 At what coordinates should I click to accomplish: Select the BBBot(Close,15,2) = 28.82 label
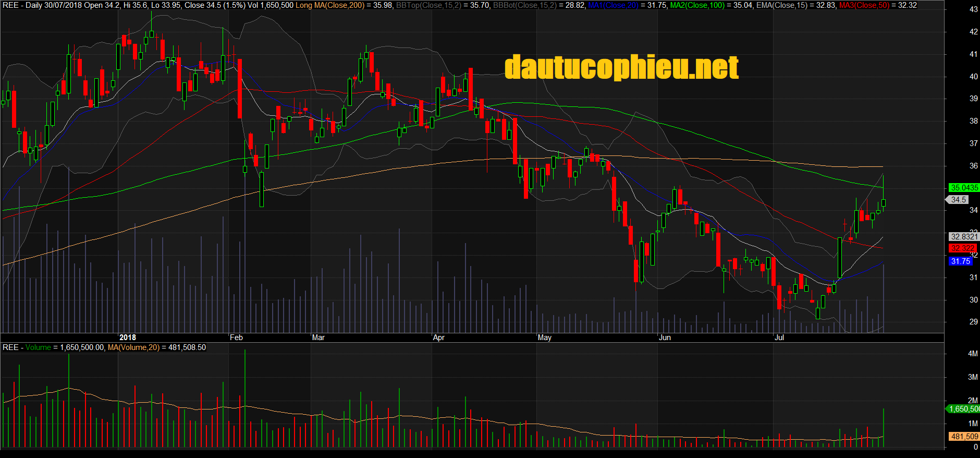(539, 5)
